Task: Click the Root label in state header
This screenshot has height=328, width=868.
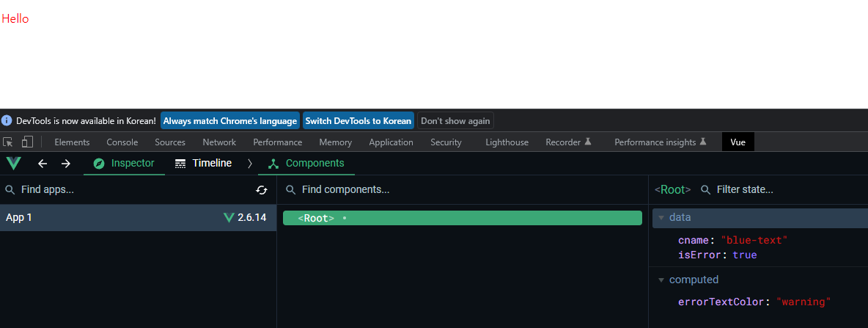Action: (672, 190)
